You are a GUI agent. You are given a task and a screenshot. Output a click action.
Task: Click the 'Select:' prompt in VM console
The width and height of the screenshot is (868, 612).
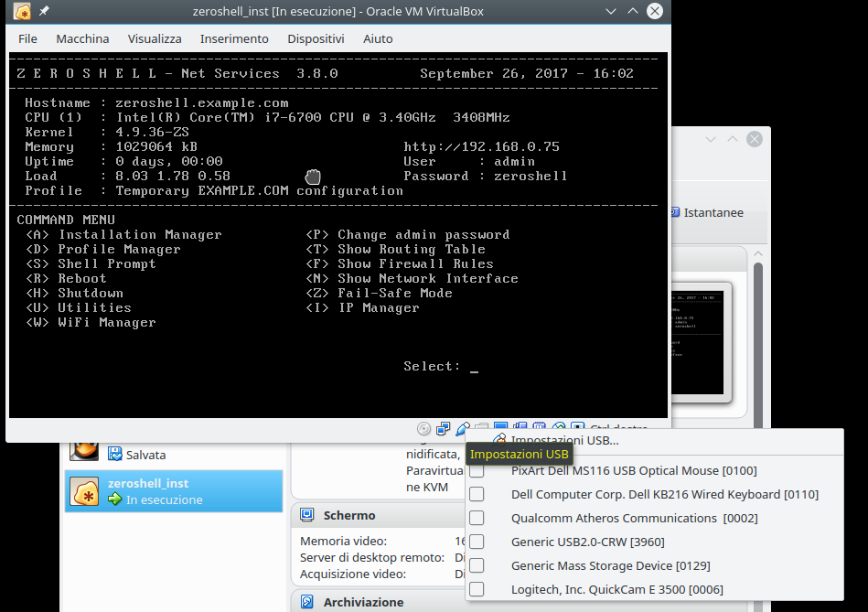[432, 366]
